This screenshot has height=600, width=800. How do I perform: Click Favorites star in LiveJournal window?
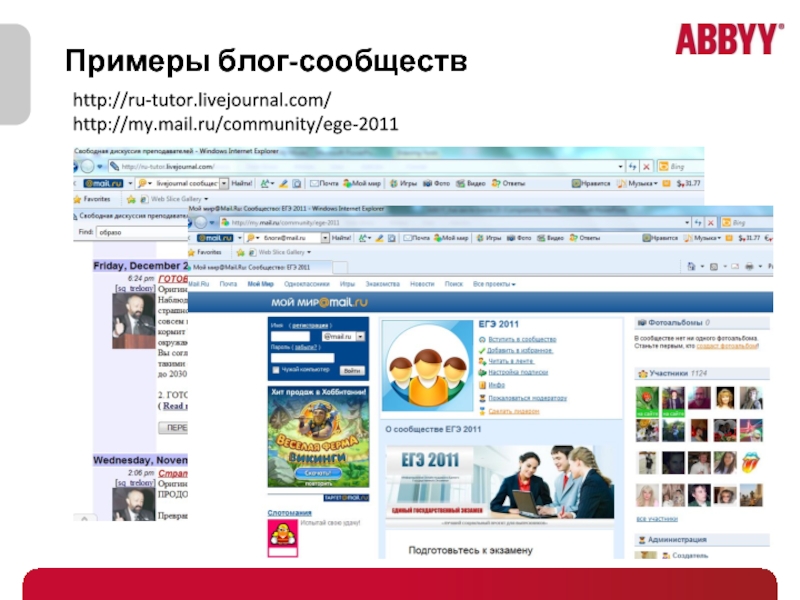(78, 199)
